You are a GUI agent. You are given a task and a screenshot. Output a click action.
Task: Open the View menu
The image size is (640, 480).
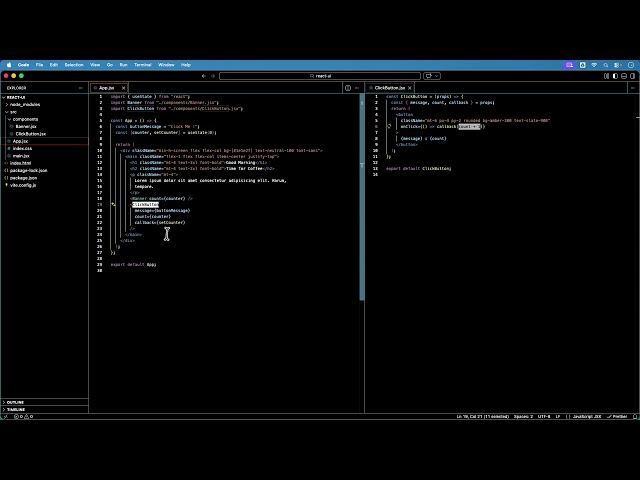(x=95, y=65)
